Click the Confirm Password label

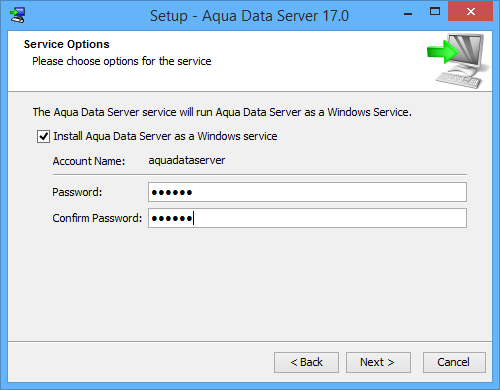[x=97, y=218]
